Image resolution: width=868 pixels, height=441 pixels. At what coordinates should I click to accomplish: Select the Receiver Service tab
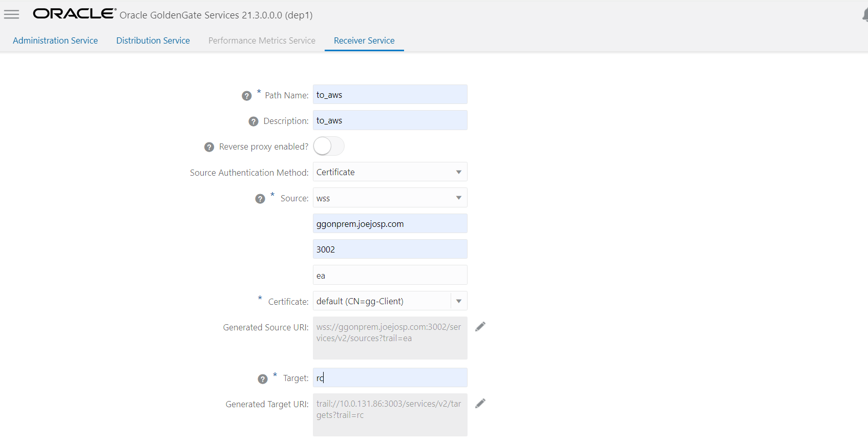364,40
